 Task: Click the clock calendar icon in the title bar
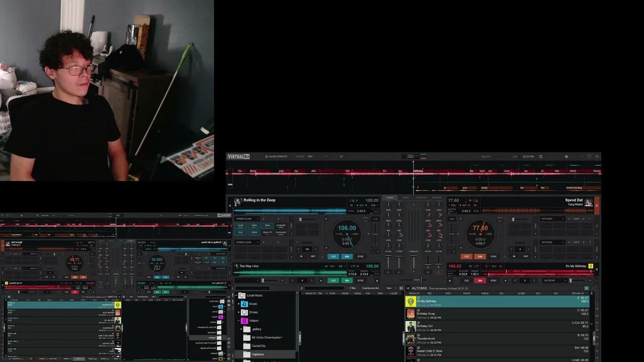point(540,156)
